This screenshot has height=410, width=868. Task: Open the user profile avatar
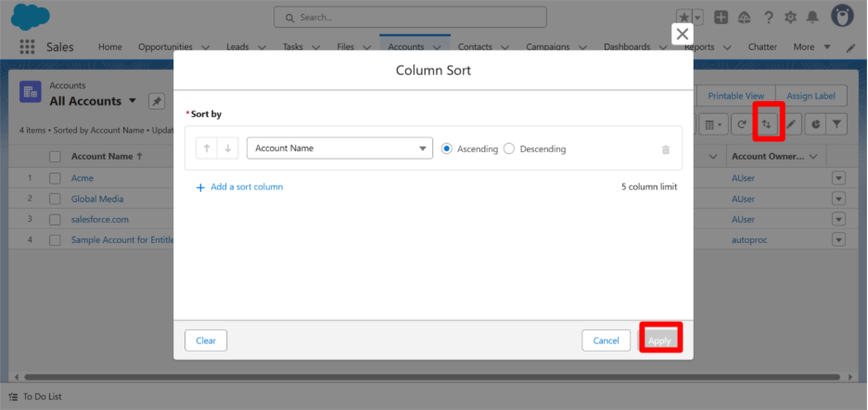[x=843, y=16]
